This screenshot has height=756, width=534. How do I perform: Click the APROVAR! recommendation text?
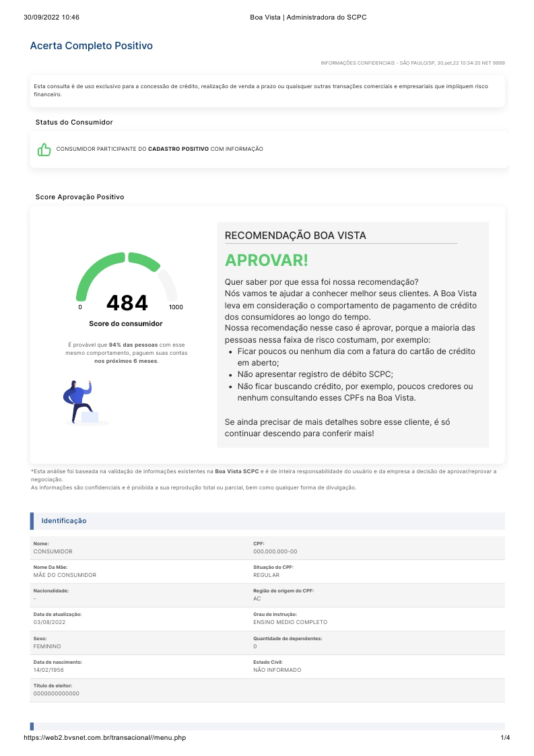click(x=266, y=261)
